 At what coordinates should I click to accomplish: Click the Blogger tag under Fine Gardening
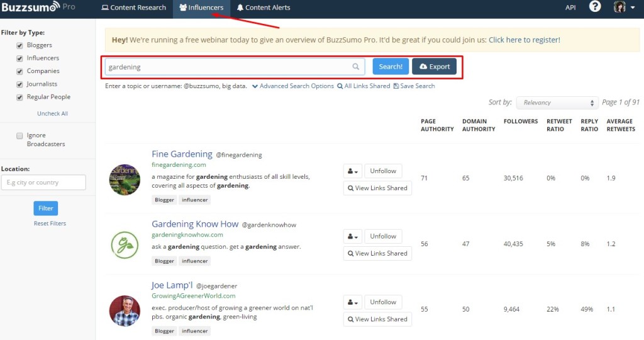[x=164, y=200]
